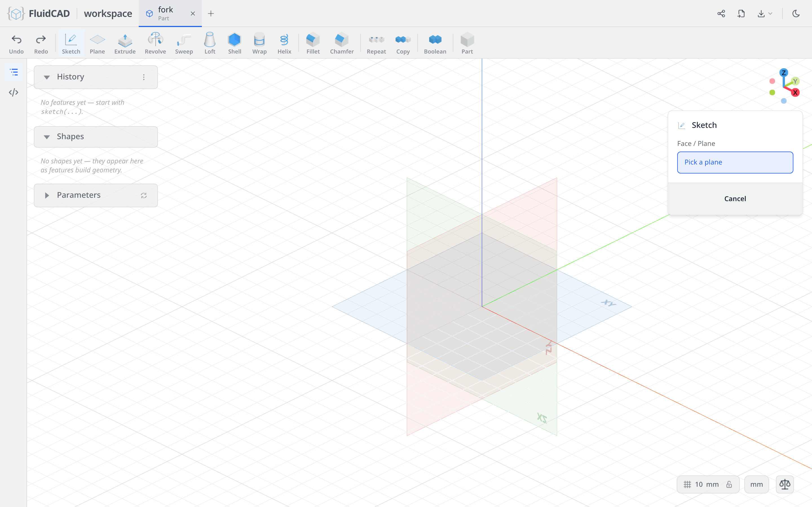
Task: Select the Extrude tool
Action: [x=125, y=43]
